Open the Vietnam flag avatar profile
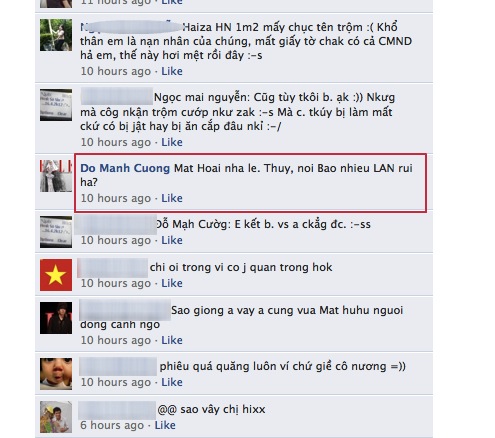The height and width of the screenshot is (438, 495). [56, 275]
